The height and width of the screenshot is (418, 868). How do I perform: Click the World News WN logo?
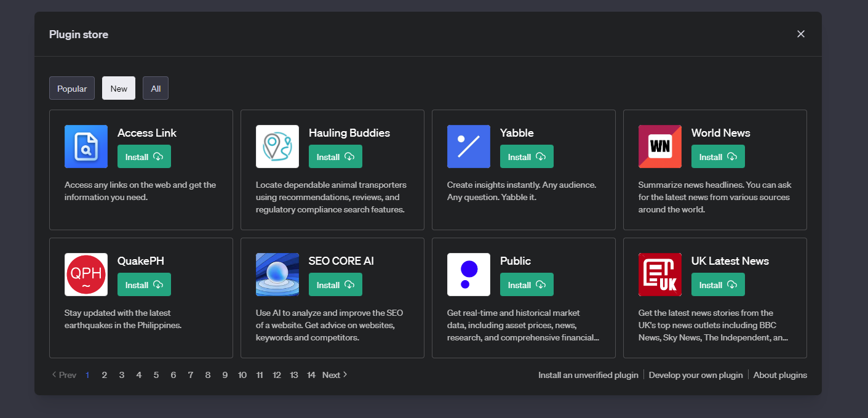(x=660, y=147)
